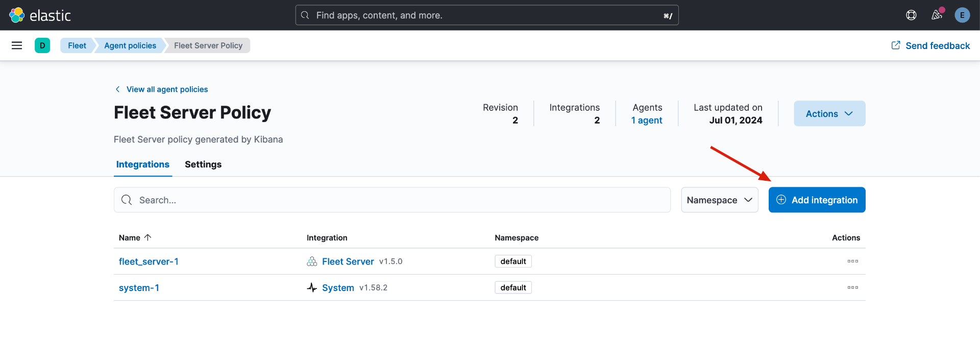Screen dimensions: 980x338
Task: Click default namespace badge for system-1
Action: 513,287
